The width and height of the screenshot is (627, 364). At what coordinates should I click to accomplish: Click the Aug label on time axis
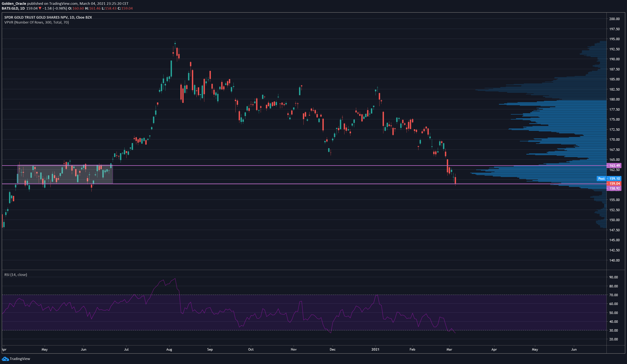coord(169,349)
